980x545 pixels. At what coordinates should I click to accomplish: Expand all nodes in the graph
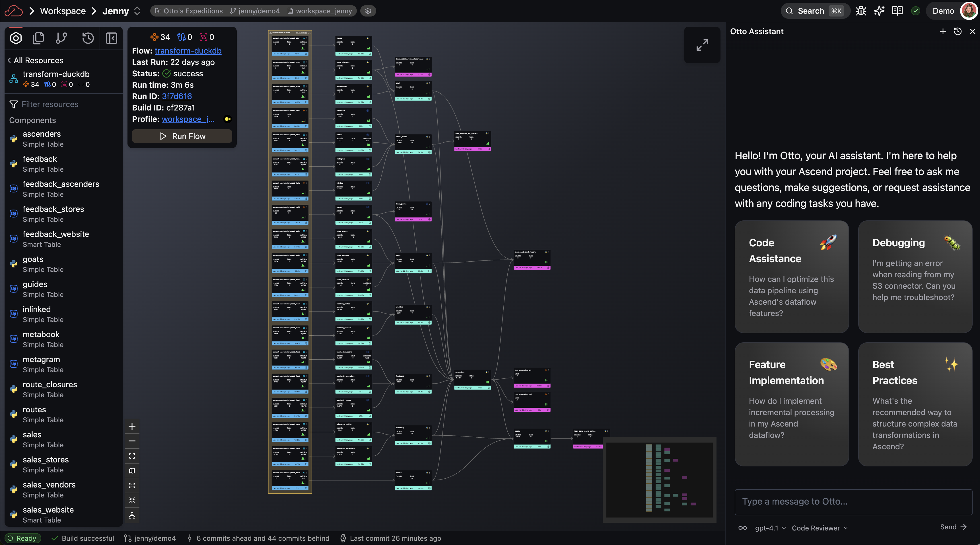[132, 485]
